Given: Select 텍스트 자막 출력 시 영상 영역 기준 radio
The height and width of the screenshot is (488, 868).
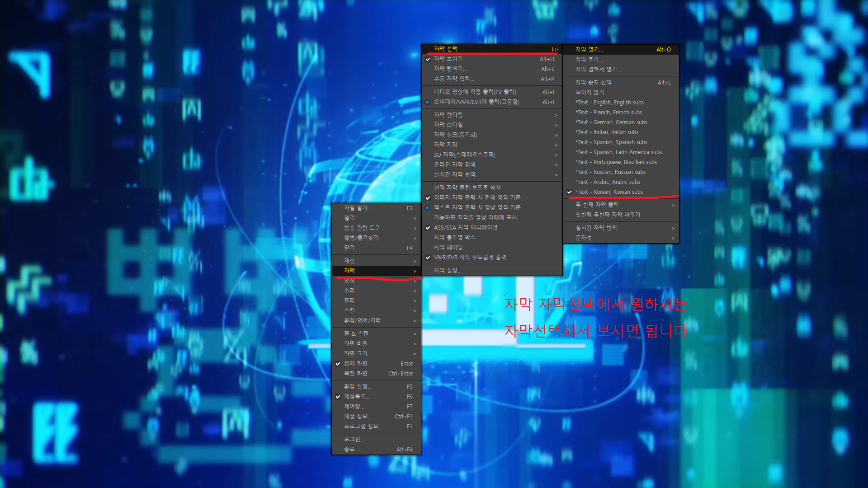Looking at the screenshot, I should [x=477, y=207].
